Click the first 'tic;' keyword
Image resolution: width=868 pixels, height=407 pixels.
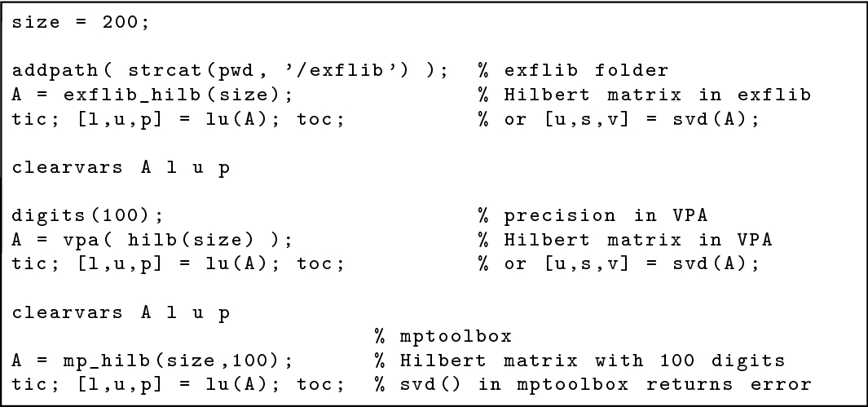(x=37, y=120)
